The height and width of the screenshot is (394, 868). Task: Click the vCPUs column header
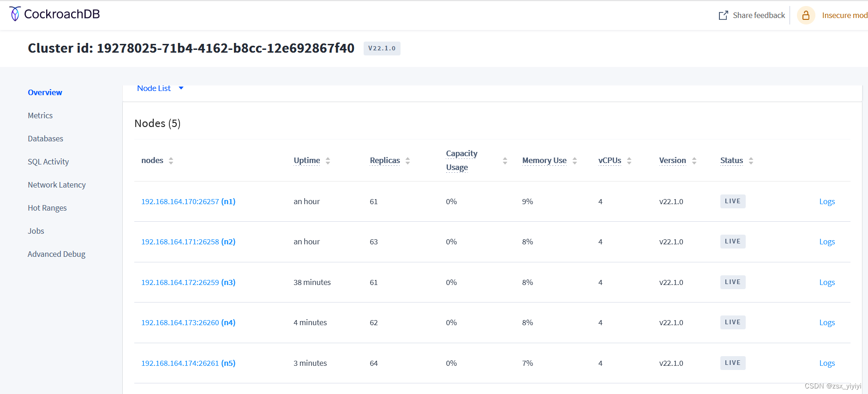(610, 160)
